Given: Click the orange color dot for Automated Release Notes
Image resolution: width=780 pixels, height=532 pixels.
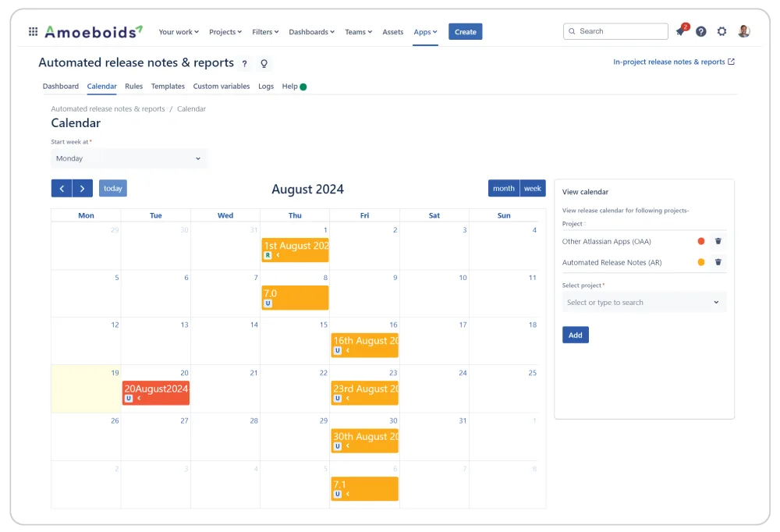Looking at the screenshot, I should coord(700,262).
